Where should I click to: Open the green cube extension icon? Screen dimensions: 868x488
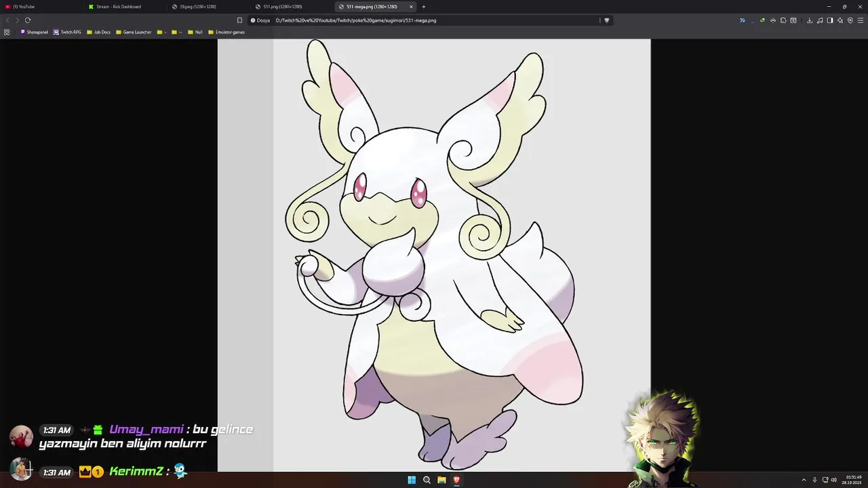coord(762,20)
